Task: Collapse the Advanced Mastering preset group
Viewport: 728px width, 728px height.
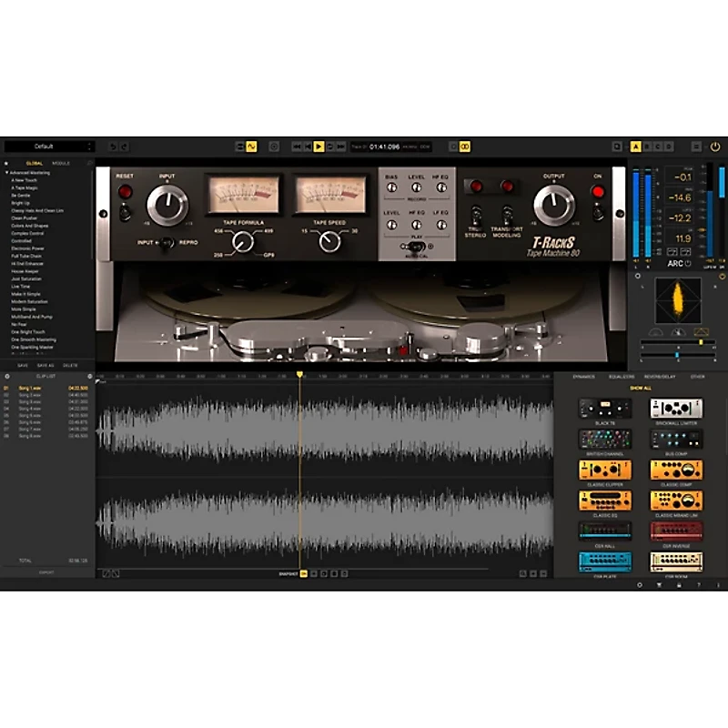Action: point(7,172)
